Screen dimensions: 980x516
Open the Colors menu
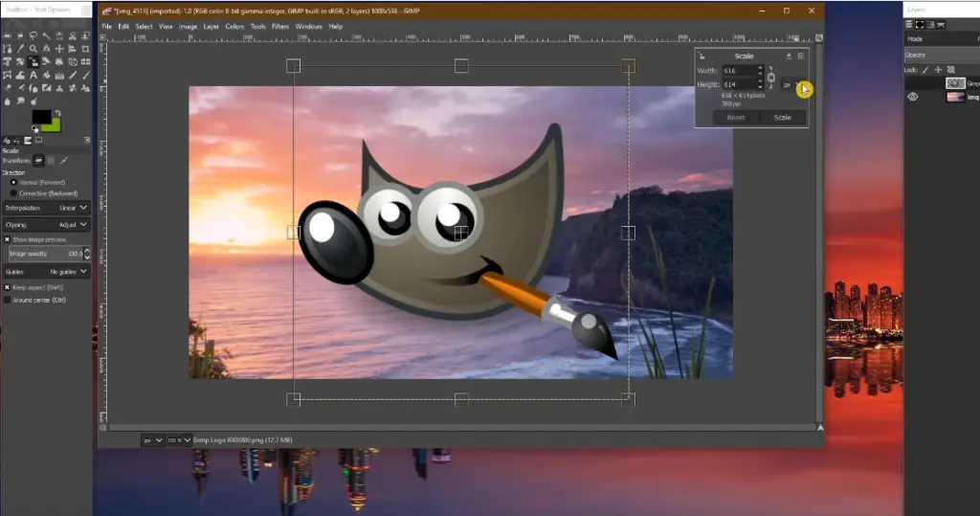(235, 26)
